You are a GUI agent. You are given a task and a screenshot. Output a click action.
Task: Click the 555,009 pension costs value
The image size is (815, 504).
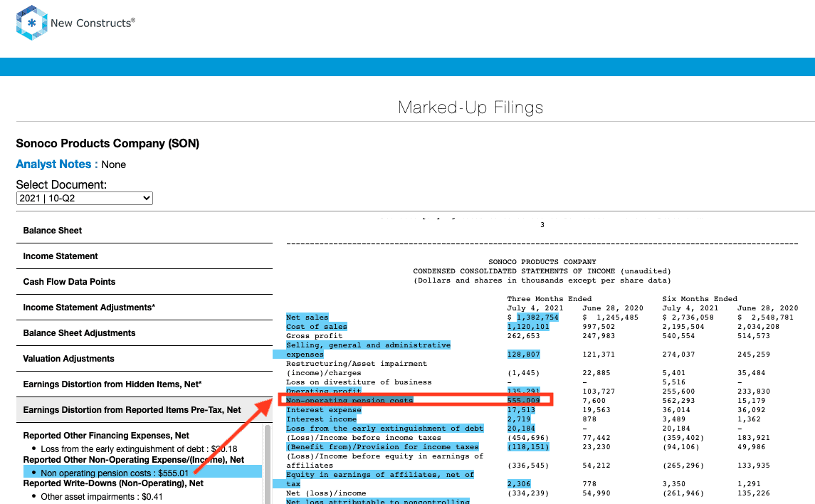pos(523,401)
